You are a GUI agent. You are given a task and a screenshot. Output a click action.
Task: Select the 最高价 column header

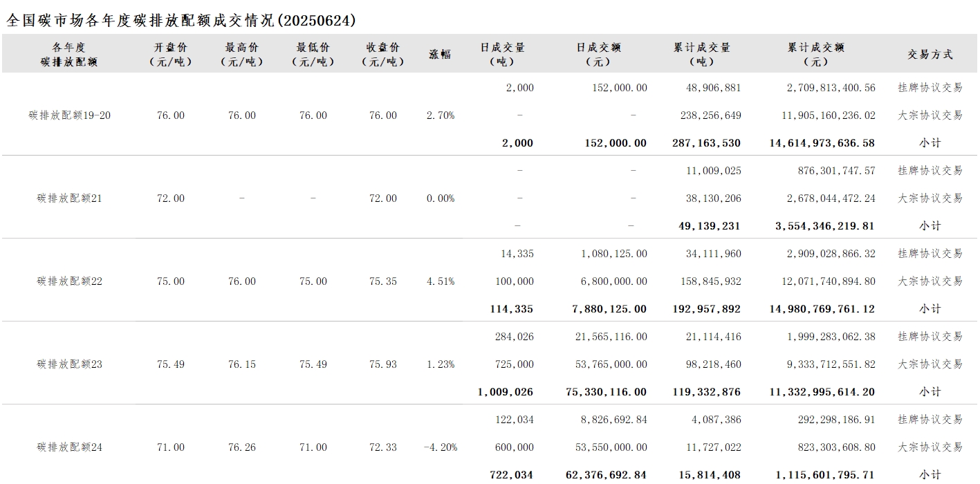tap(241, 54)
